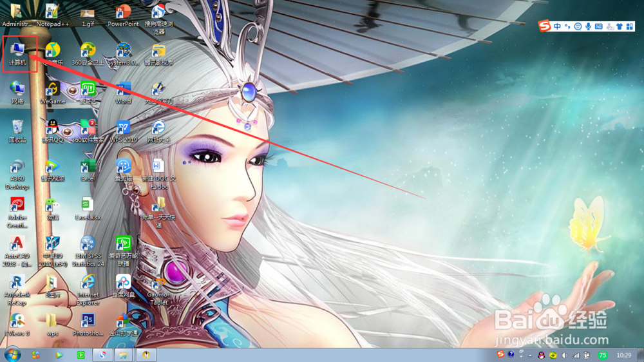Open the wps folder
This screenshot has height=362, width=644.
(52, 325)
